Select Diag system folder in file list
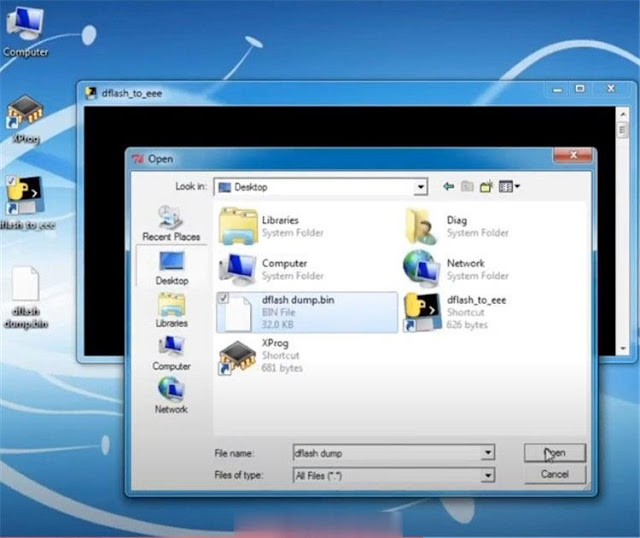 (x=457, y=226)
